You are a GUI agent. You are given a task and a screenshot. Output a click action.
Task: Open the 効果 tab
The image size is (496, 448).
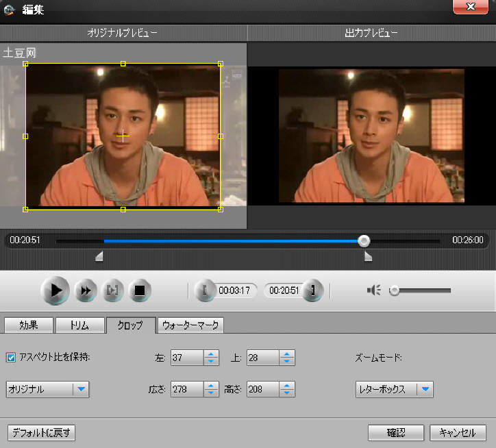29,325
